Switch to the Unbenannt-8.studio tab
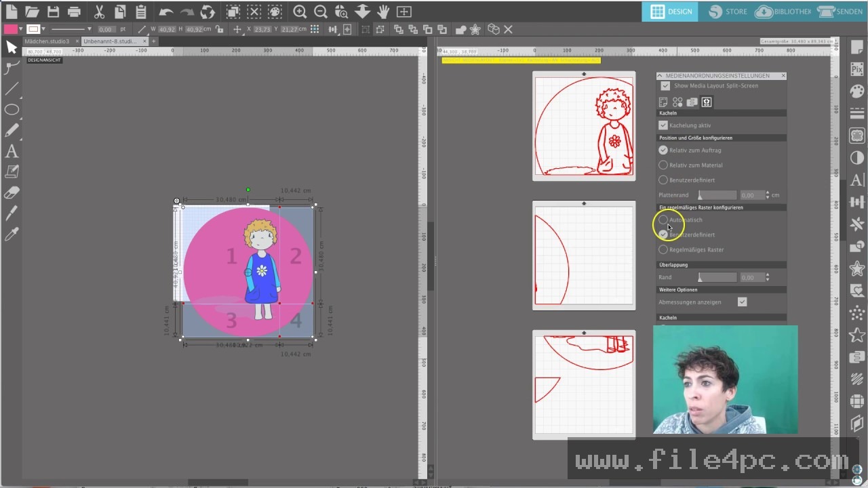Screen dimensions: 868x488 click(x=110, y=41)
